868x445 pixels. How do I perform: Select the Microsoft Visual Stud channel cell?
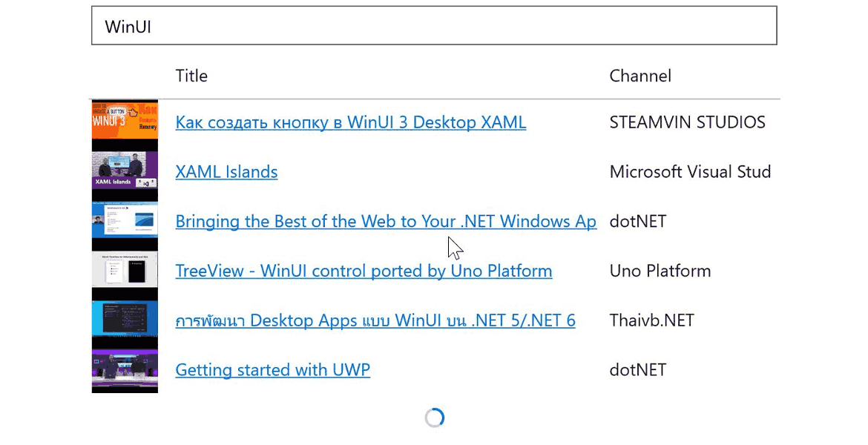pyautogui.click(x=690, y=171)
